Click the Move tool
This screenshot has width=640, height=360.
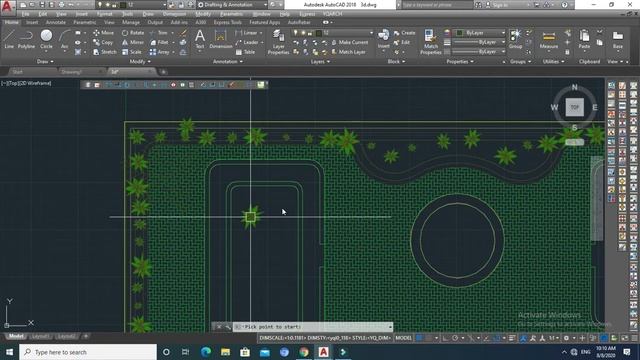(103, 33)
